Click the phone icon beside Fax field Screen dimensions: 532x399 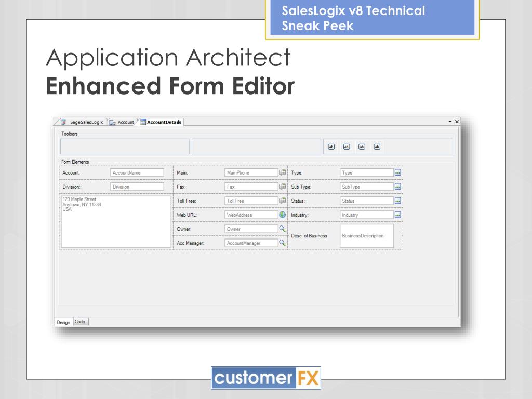[x=282, y=187]
